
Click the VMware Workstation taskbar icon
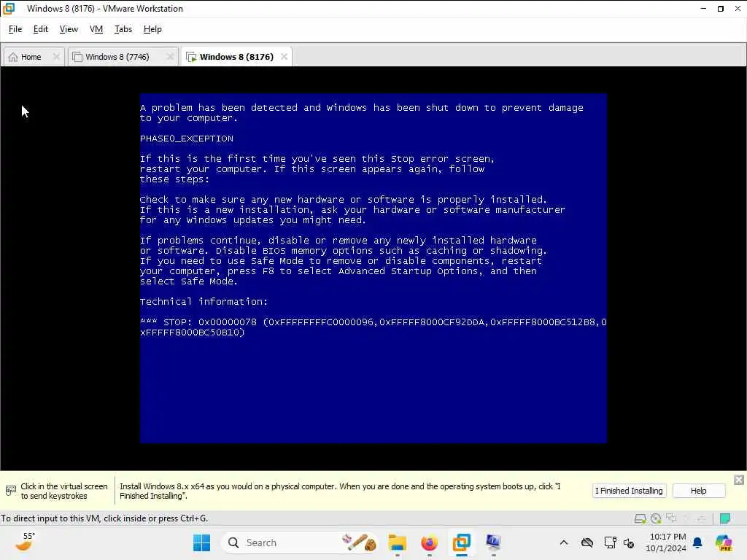pyautogui.click(x=461, y=542)
